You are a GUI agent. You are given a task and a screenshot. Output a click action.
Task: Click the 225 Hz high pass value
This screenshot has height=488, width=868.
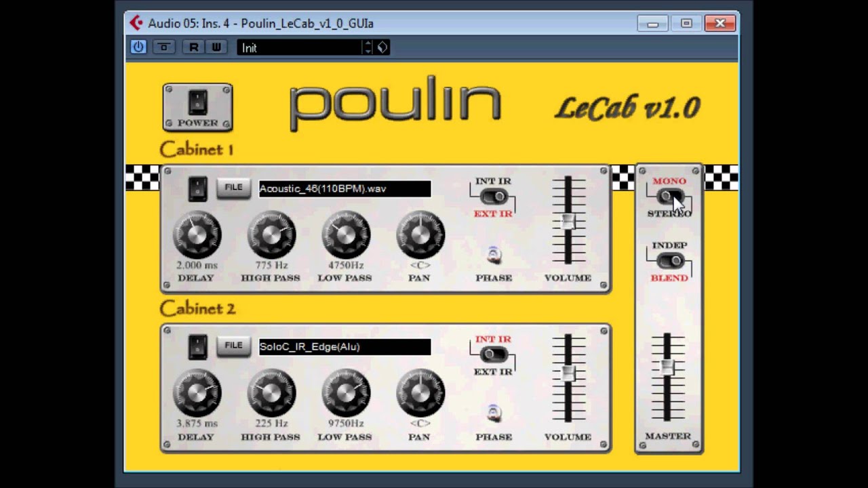[x=271, y=424]
